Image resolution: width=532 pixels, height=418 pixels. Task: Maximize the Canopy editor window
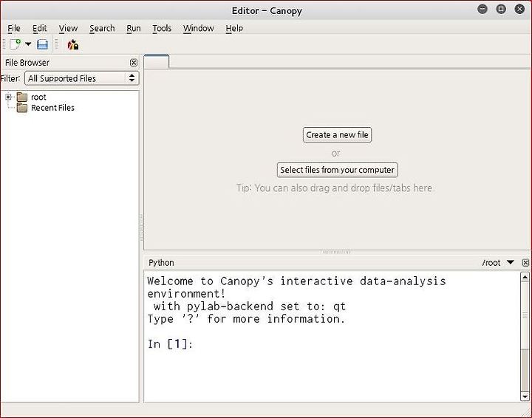501,9
